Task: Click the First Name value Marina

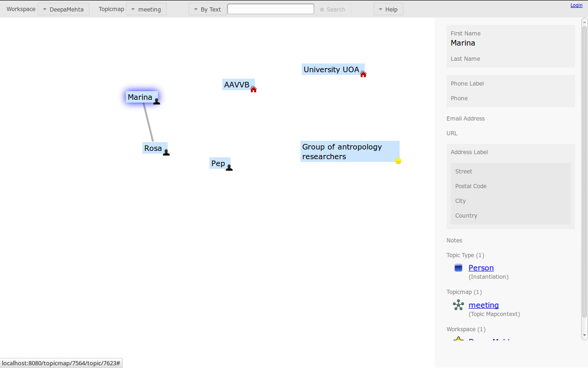Action: point(463,43)
